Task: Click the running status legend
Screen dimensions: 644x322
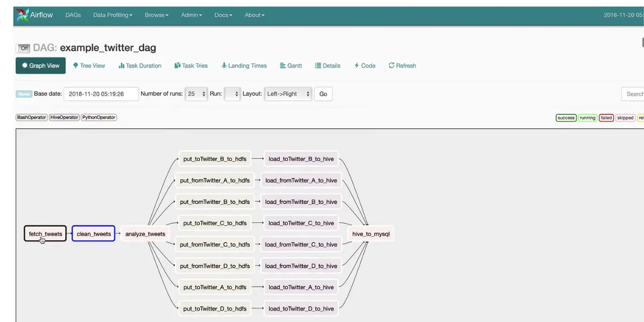Action: pyautogui.click(x=588, y=118)
